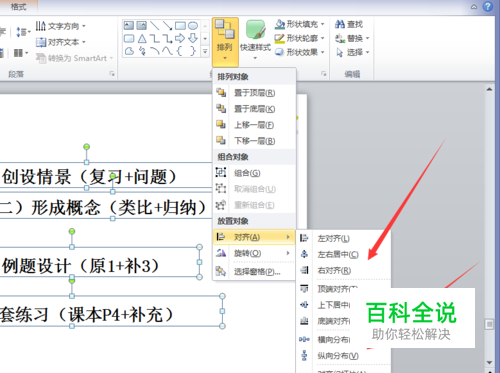Open the Help question mark icon

488,6
